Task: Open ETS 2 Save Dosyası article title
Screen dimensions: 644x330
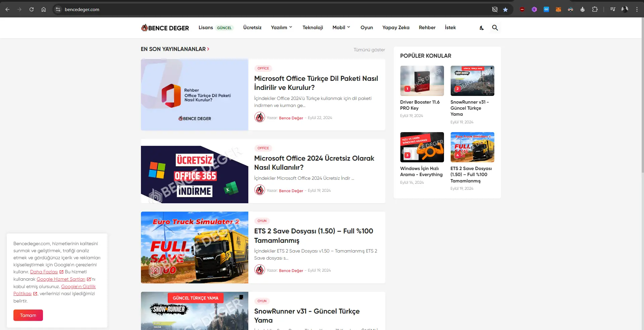Action: [313, 236]
